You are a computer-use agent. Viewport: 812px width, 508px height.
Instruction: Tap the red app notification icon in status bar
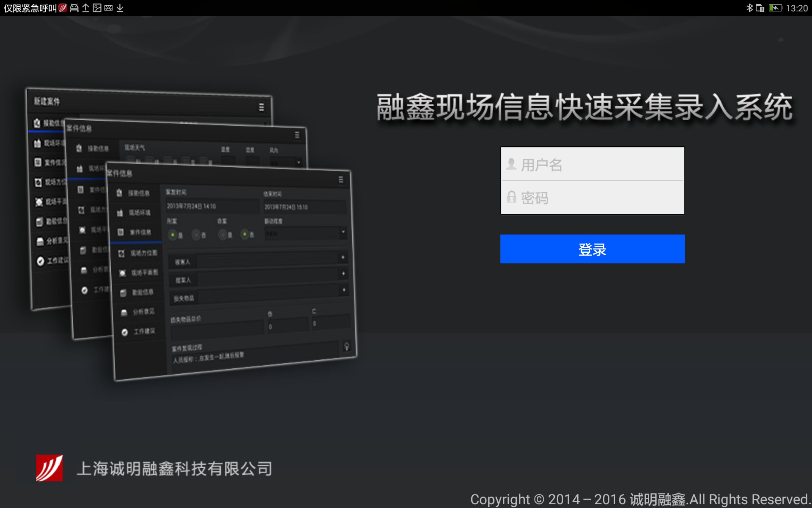63,8
